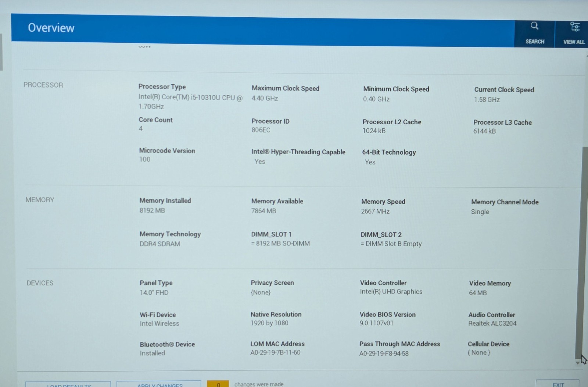
Task: Click the Processor ID value 806EC
Action: click(x=261, y=130)
